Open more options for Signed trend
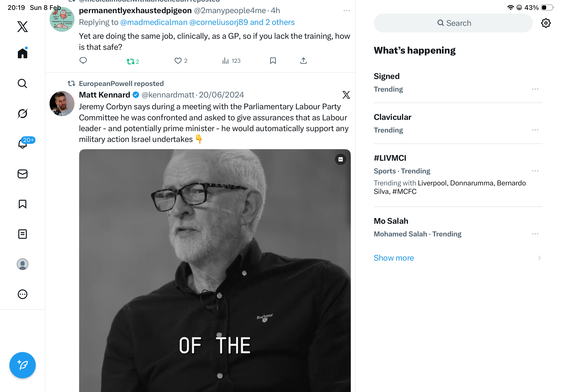This screenshot has width=561, height=392. (x=535, y=89)
